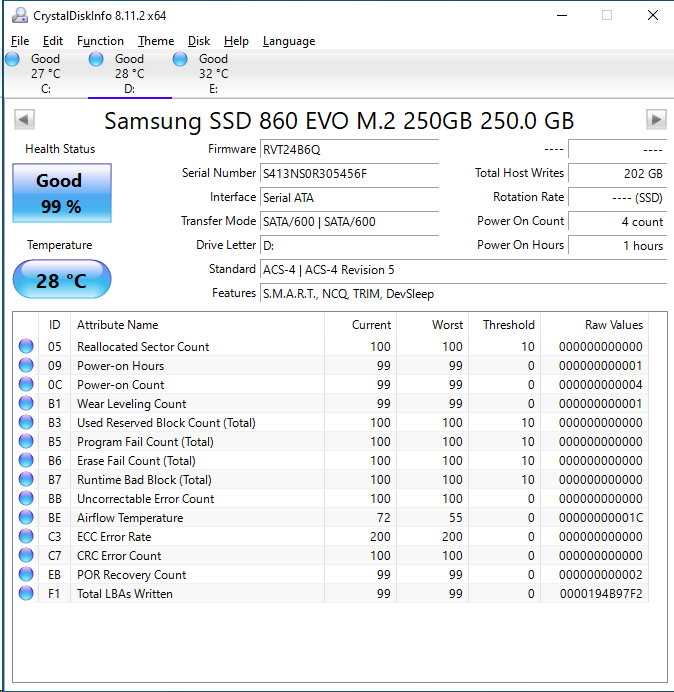Screen dimensions: 674x692
Task: Click the Raw Values column header
Action: pyautogui.click(x=613, y=325)
